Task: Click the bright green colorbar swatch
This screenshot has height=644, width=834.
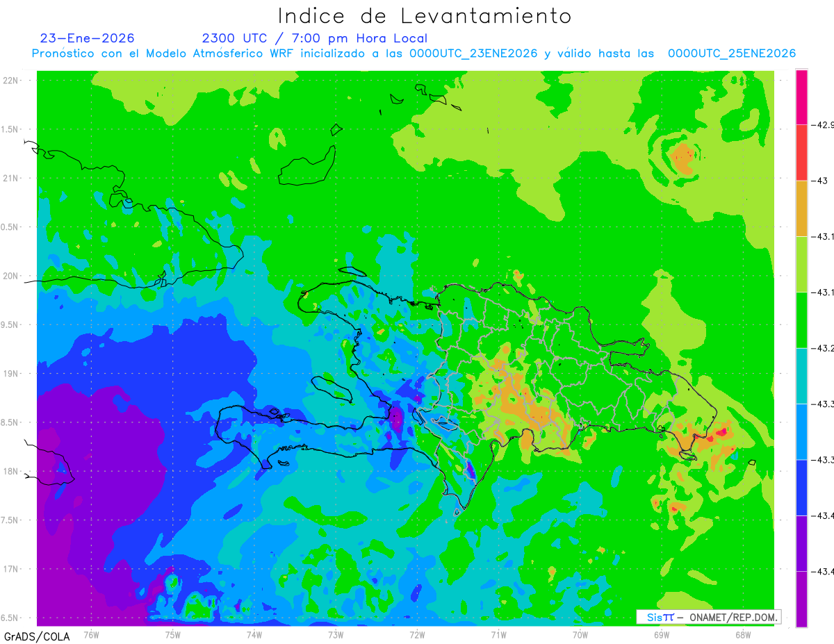Action: [801, 320]
